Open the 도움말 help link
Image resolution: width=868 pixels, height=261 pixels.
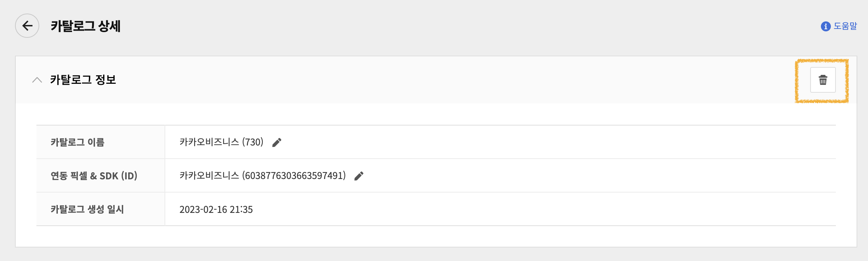pyautogui.click(x=845, y=26)
